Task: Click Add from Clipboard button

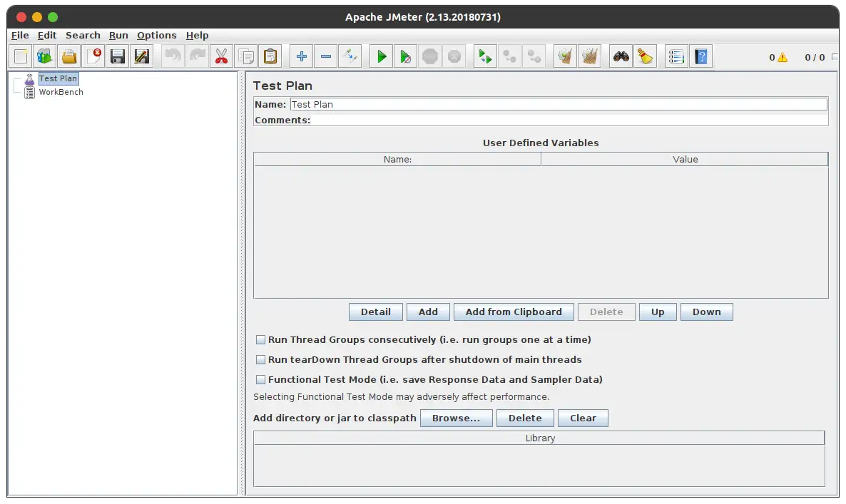Action: tap(514, 312)
